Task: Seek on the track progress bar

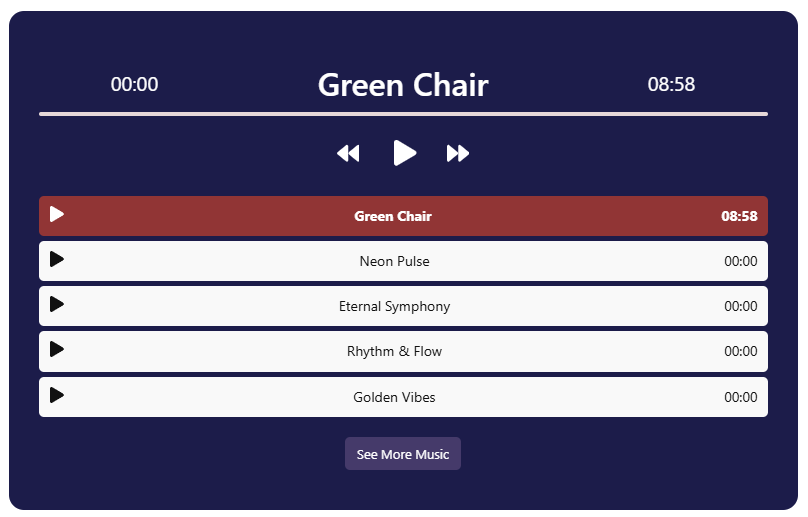Action: point(403,114)
